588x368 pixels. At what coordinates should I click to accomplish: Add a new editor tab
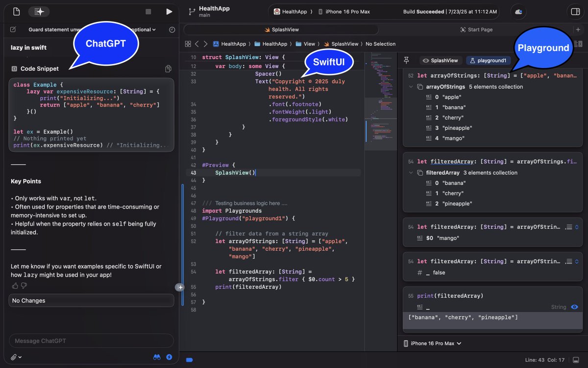pos(578,29)
